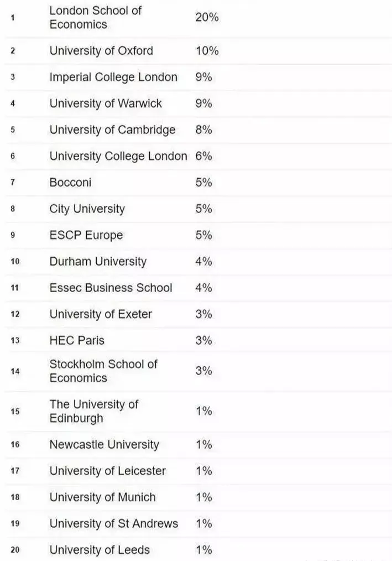Click the University of Cambridge name
The image size is (392, 561).
click(112, 130)
